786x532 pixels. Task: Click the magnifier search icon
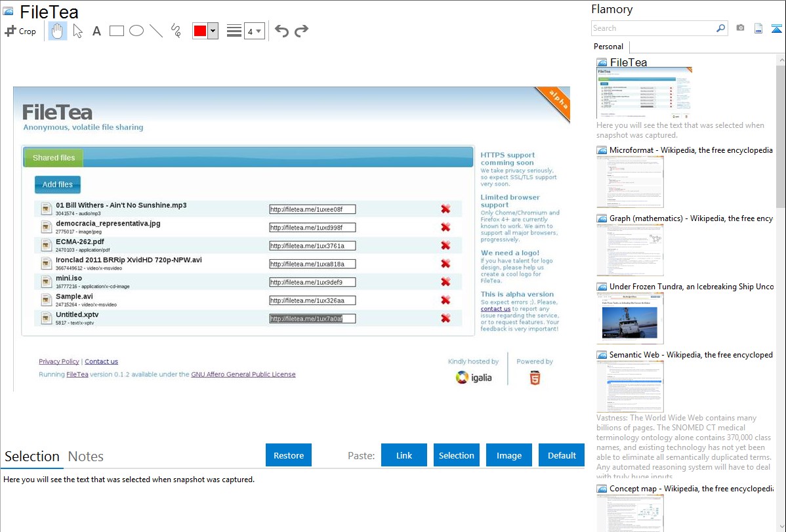coord(720,28)
